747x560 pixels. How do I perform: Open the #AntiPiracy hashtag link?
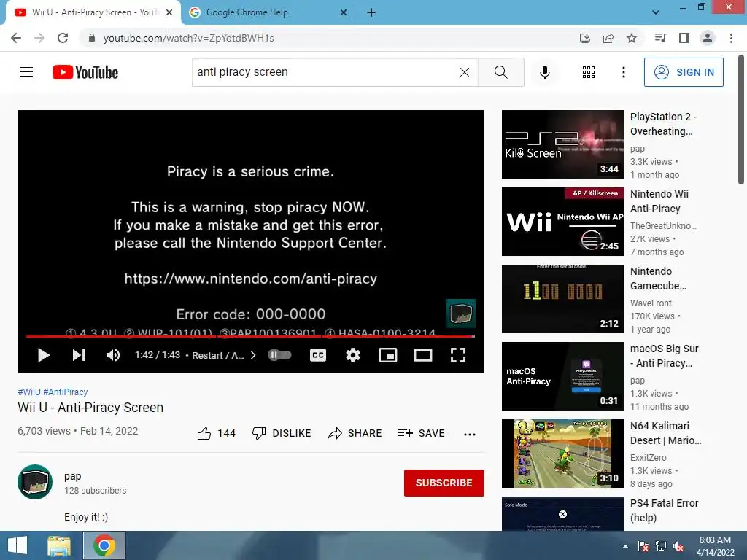(x=66, y=392)
